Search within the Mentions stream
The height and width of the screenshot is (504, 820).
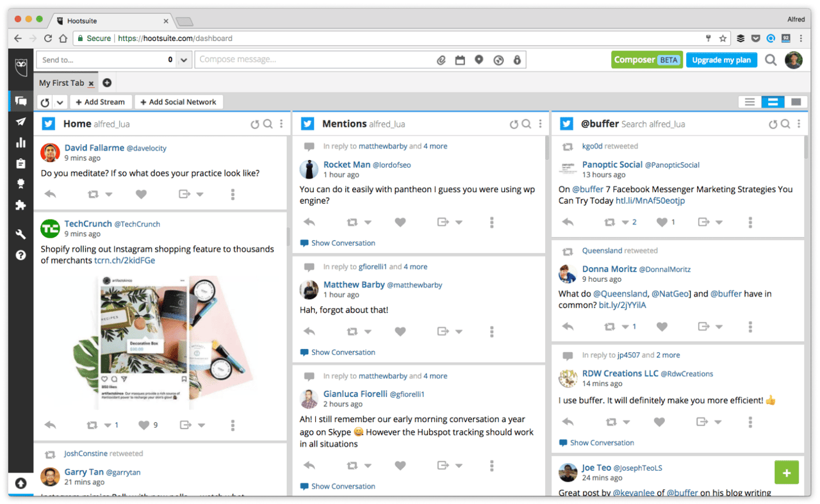click(526, 124)
